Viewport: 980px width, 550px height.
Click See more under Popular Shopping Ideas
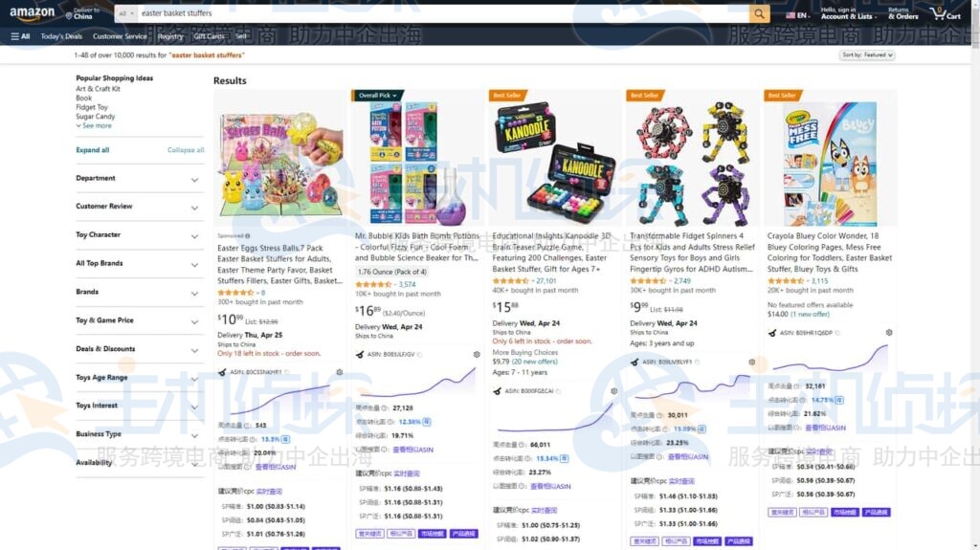(94, 125)
